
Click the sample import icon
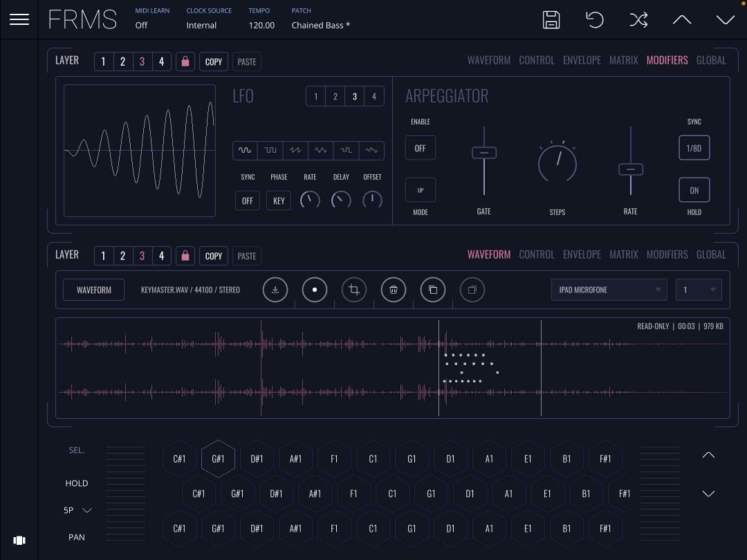[x=275, y=290]
